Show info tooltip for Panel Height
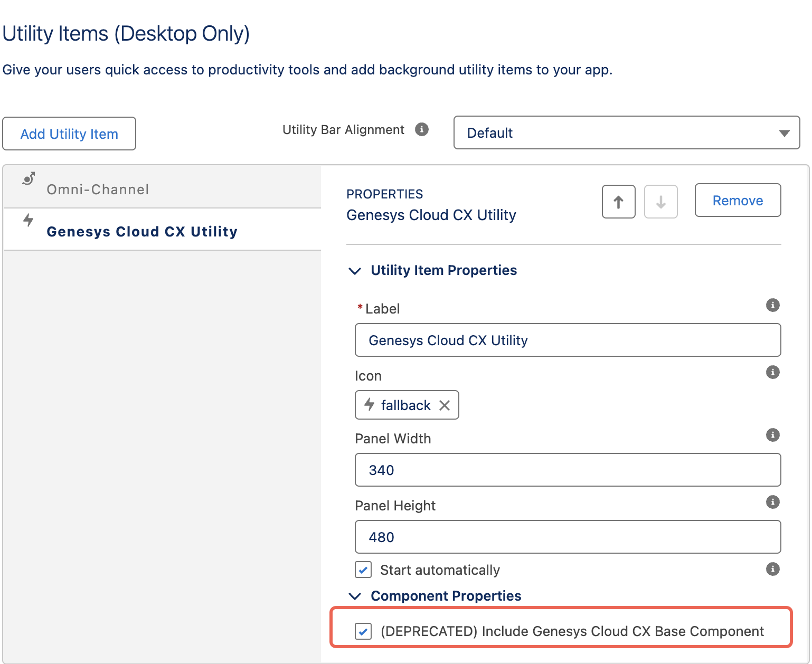The height and width of the screenshot is (664, 812). [x=772, y=502]
